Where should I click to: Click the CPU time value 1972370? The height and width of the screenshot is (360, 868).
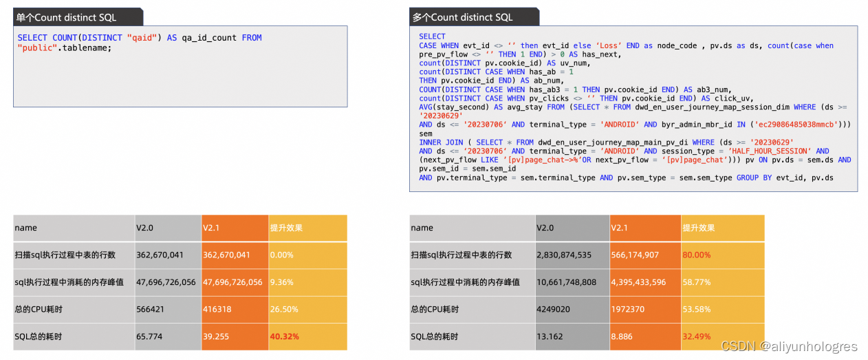[644, 310]
